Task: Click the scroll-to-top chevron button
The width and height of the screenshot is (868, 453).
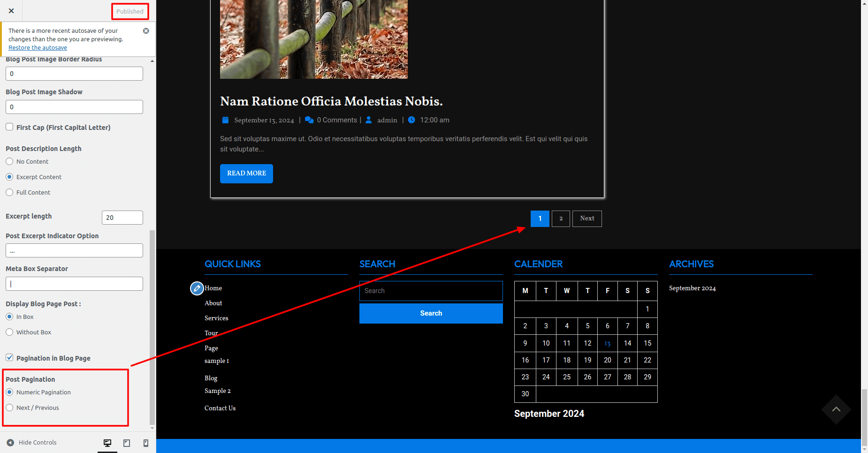Action: 836,409
